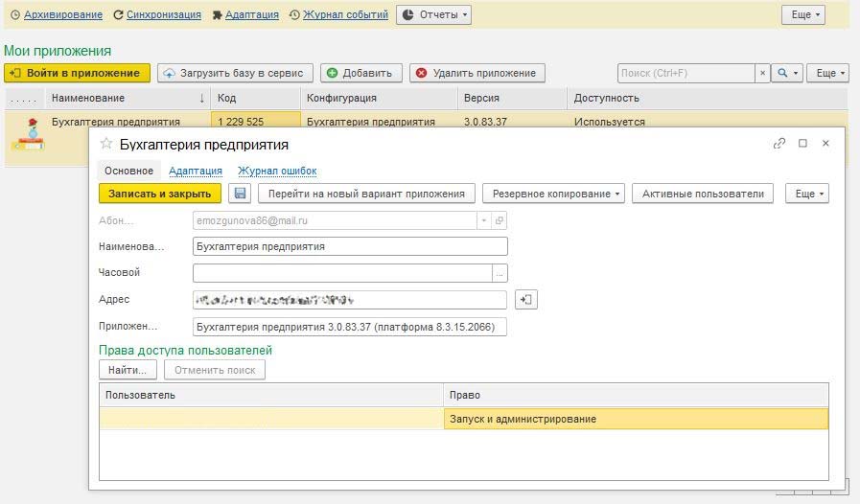Copy link using chain icon in dialog

[x=779, y=144]
